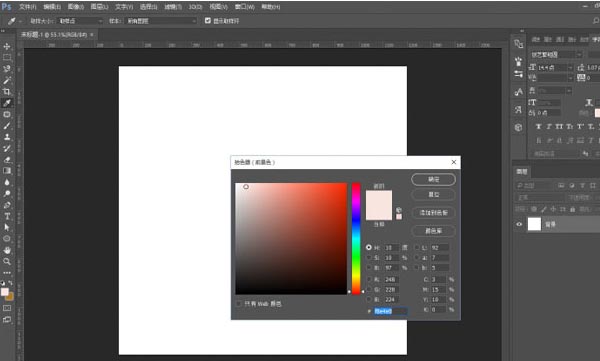Screen dimensions: 600x361
Task: Open Color Libraries from the picker dialog
Action: click(x=433, y=231)
